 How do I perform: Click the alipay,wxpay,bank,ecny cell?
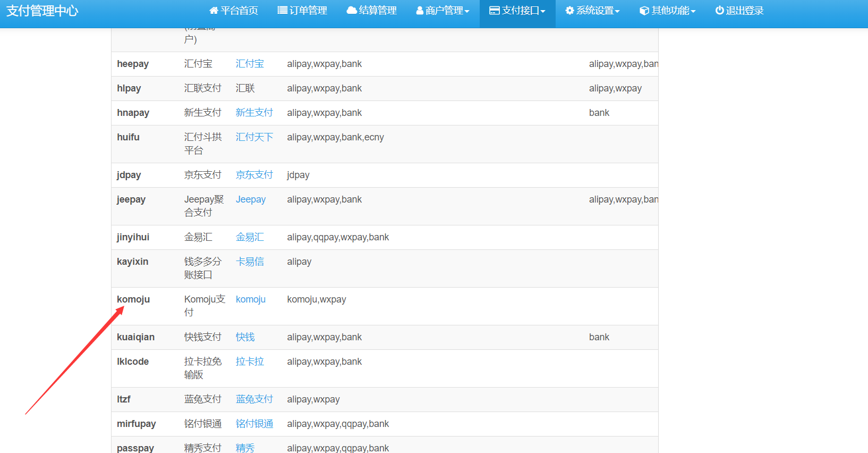click(336, 137)
